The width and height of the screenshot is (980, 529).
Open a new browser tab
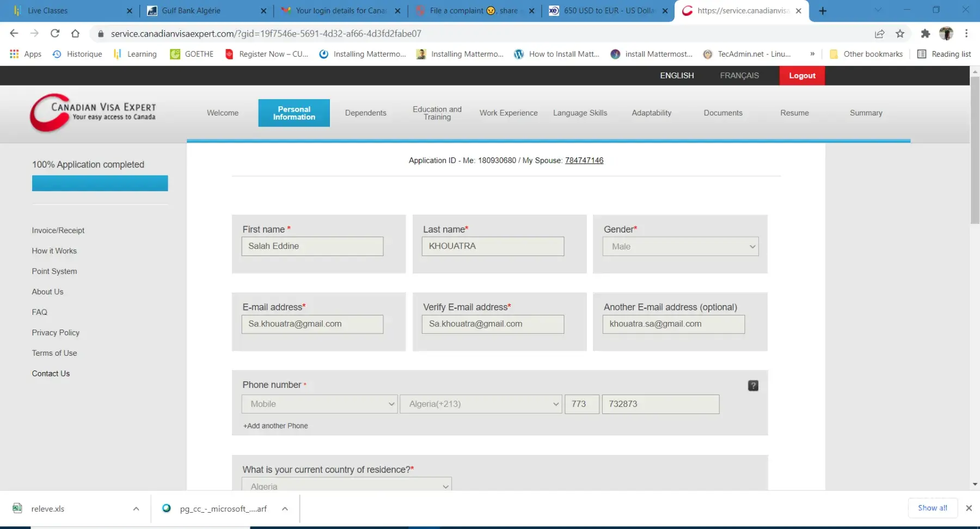click(x=823, y=11)
